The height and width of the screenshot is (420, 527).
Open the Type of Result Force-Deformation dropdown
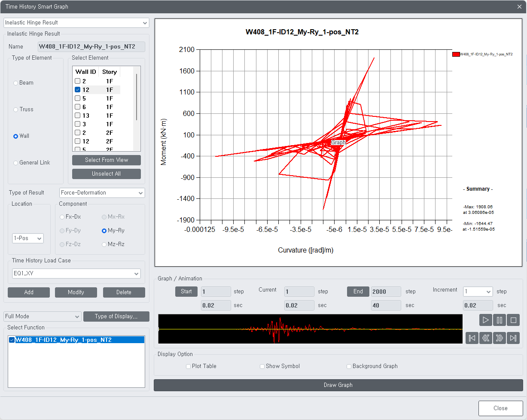pos(102,193)
